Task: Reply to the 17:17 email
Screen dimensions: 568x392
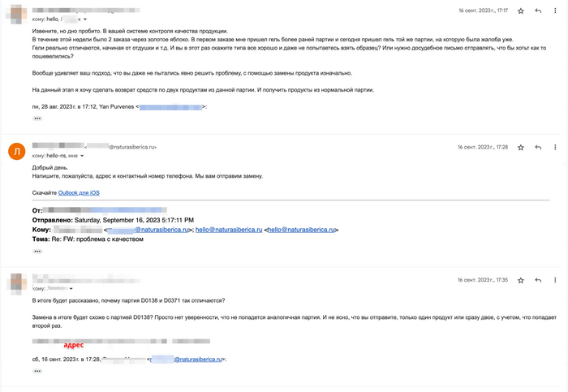Action: [538, 11]
